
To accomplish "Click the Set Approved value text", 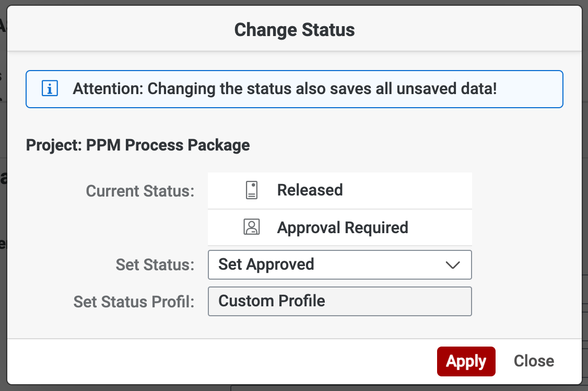I will click(266, 264).
